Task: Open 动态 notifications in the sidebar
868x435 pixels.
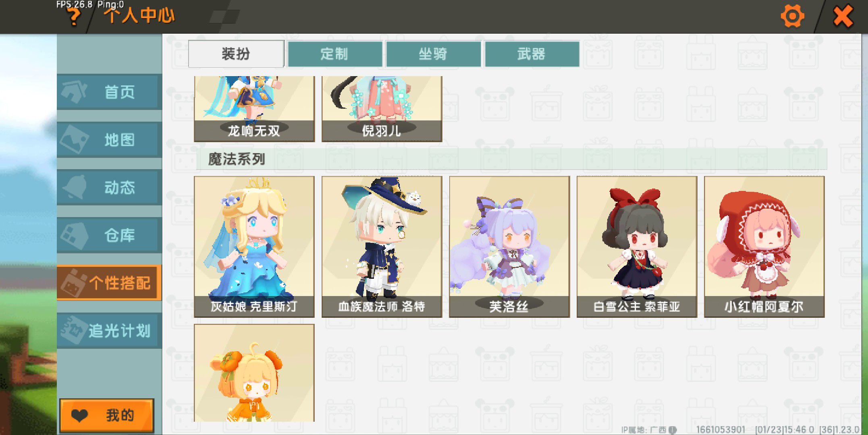Action: [110, 188]
